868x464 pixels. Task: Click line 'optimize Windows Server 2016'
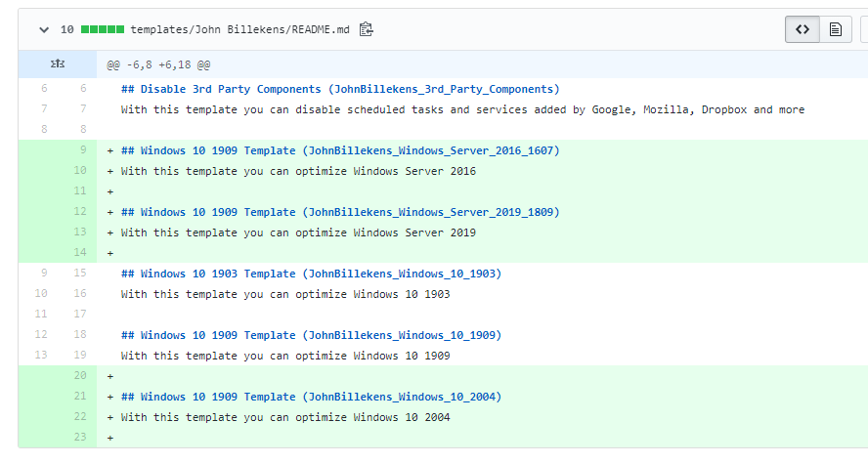point(298,171)
